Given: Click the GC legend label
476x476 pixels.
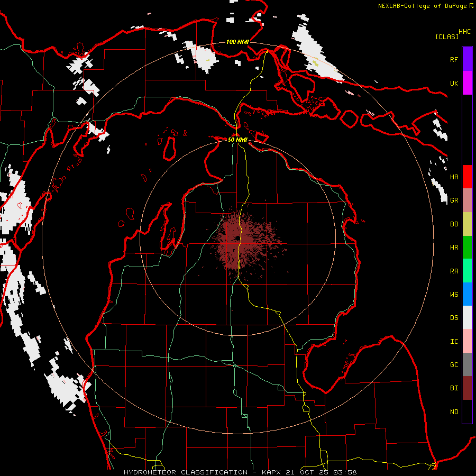Looking at the screenshot, I should pyautogui.click(x=454, y=365).
